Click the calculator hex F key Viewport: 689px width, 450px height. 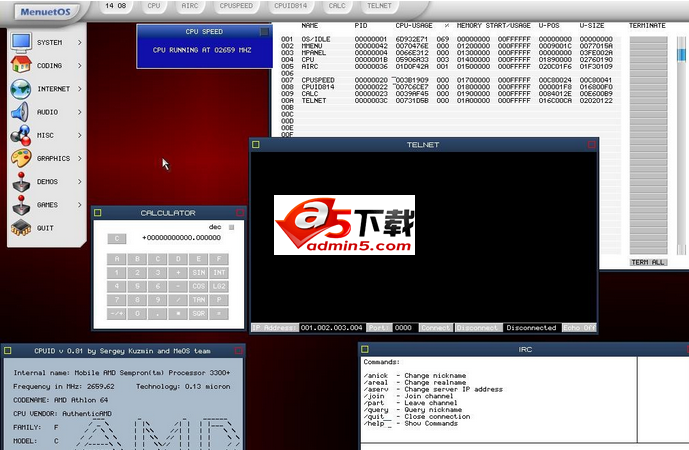pos(219,259)
